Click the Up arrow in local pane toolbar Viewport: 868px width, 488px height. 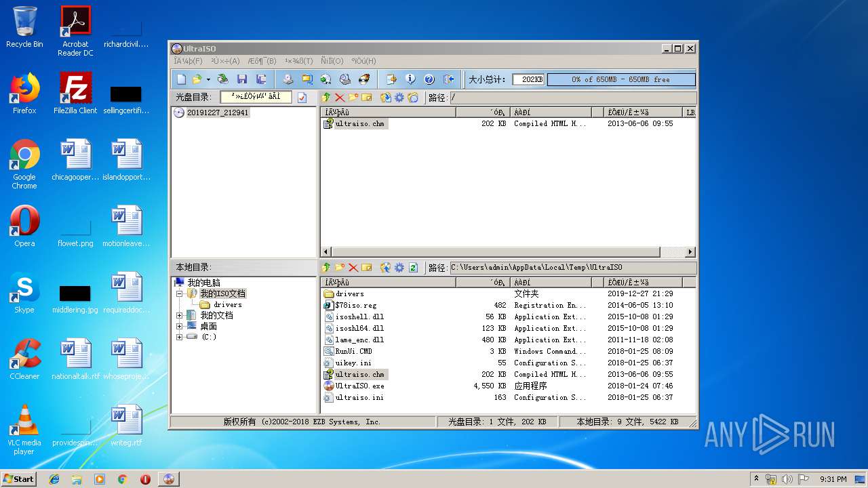tap(326, 268)
